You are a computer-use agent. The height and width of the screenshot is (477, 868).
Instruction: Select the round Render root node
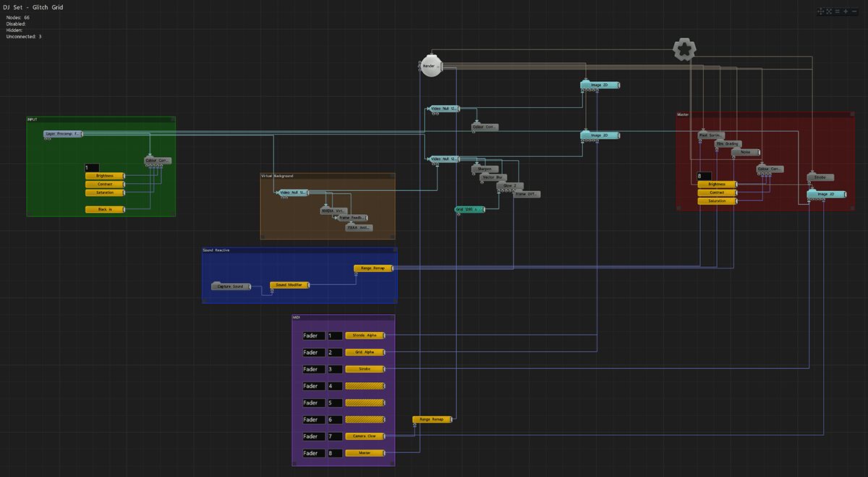tap(430, 66)
